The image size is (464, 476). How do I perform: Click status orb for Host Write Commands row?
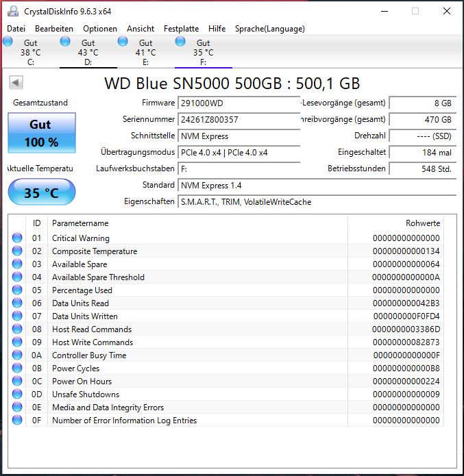17,342
